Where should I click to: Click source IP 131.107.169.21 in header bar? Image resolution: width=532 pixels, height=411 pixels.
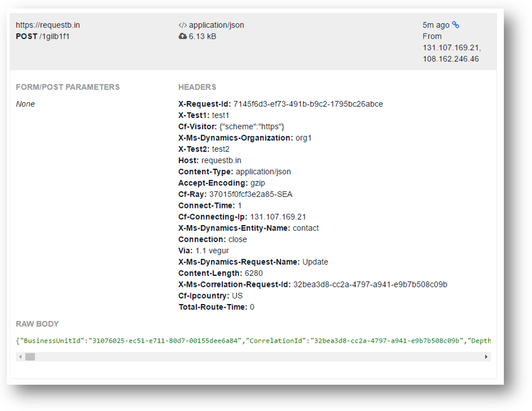coord(452,48)
